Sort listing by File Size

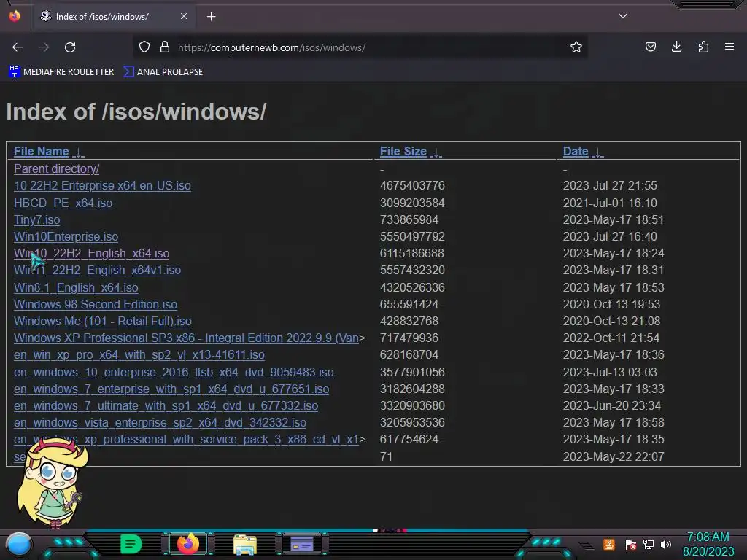(x=403, y=152)
